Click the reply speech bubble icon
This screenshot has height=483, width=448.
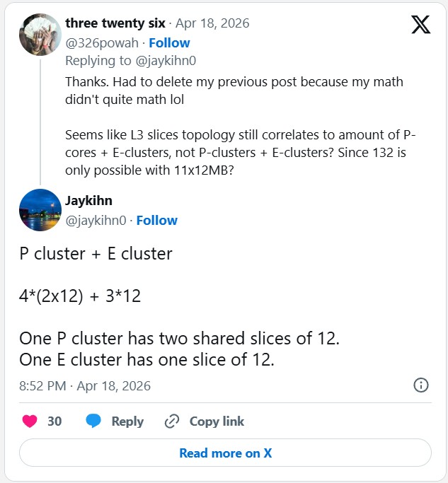click(x=93, y=421)
